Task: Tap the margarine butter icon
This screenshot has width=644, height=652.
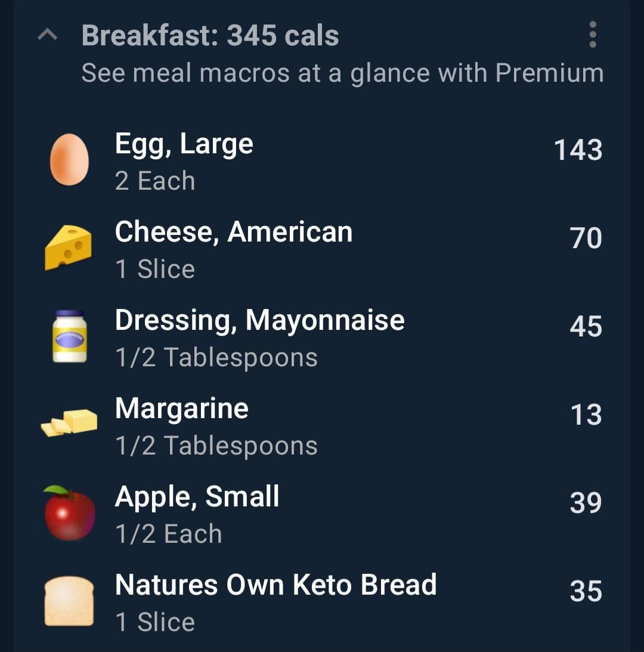Action: (69, 422)
